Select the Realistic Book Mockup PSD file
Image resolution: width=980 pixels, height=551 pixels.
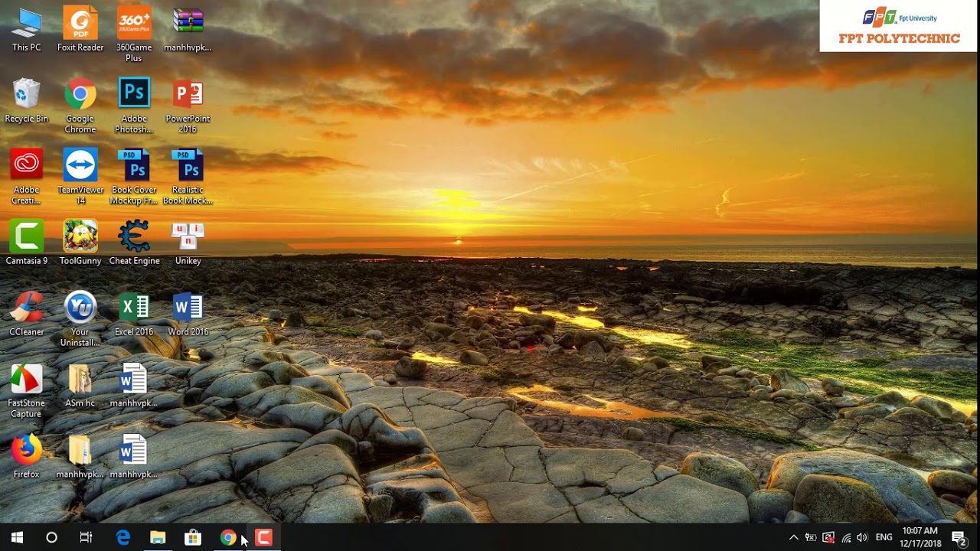click(188, 178)
